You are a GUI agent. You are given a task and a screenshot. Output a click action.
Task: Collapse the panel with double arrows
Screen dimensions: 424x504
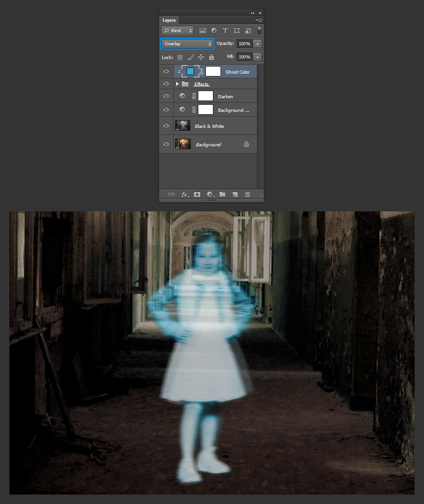[252, 13]
